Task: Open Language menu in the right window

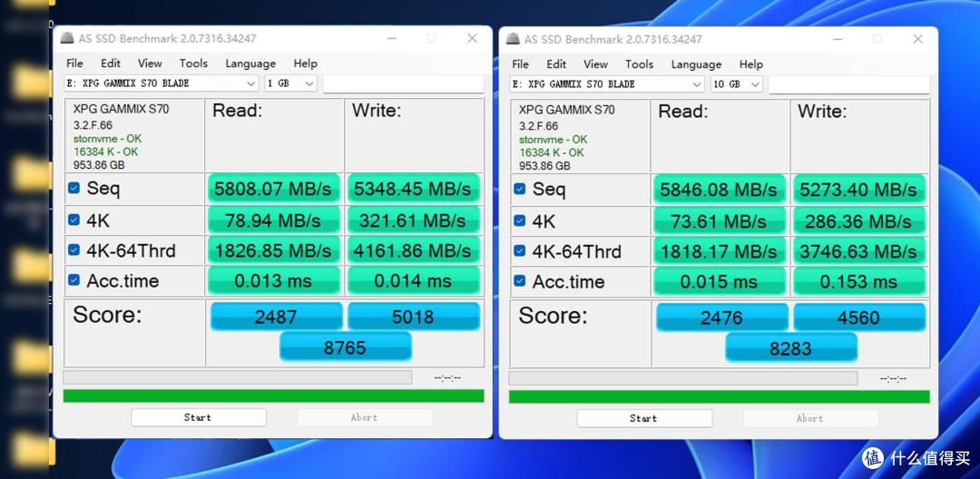Action: (696, 64)
